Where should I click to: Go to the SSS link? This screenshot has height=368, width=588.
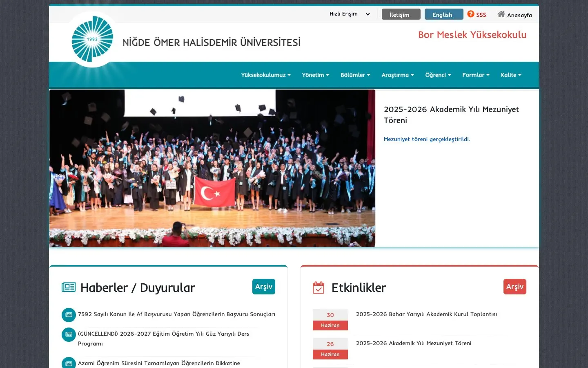481,15
